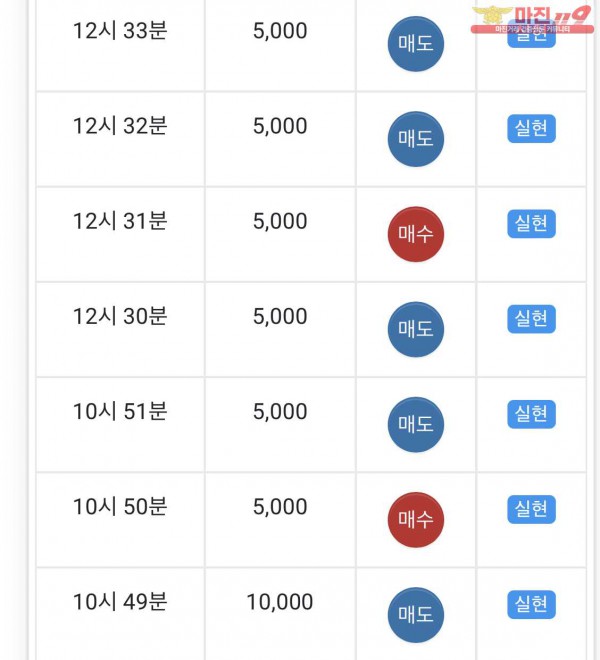Viewport: 600px width, 660px height.
Task: Click the 12시 31분 time cell
Action: point(120,221)
